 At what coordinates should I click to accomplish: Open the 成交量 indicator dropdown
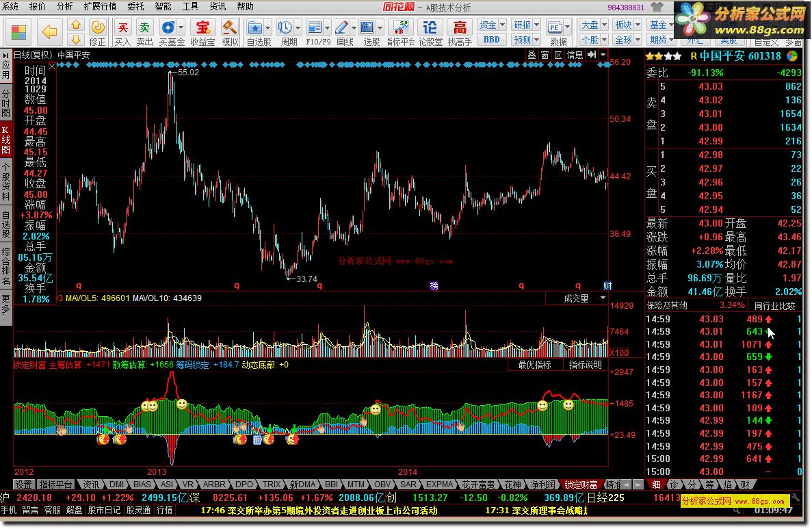point(603,298)
